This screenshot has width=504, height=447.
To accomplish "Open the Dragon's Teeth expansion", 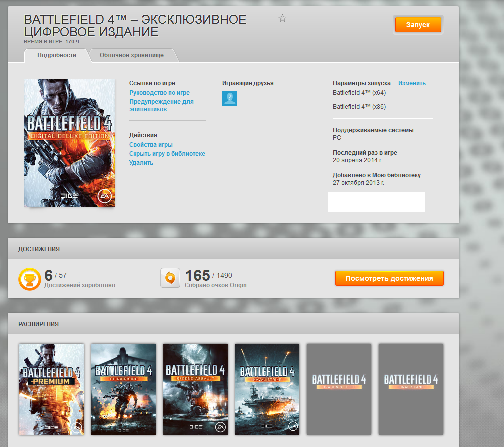I will coord(339,389).
